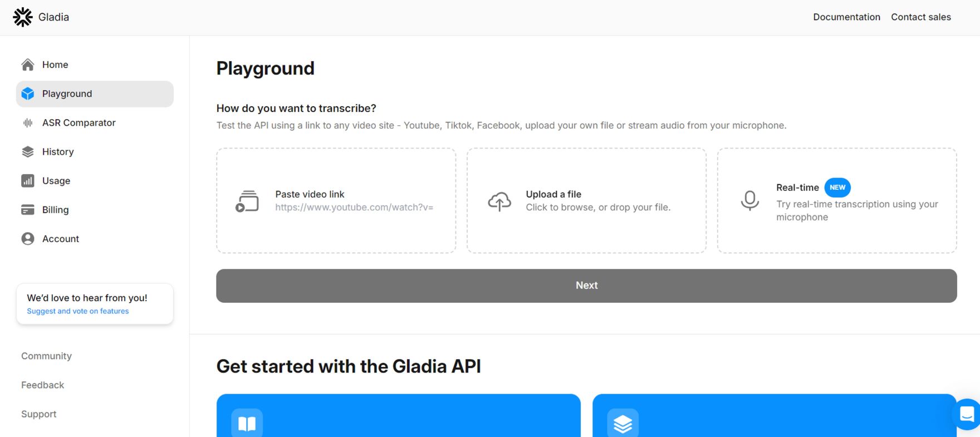Screen dimensions: 980x437
Task: Click the Real-time microphone icon
Action: tap(750, 200)
